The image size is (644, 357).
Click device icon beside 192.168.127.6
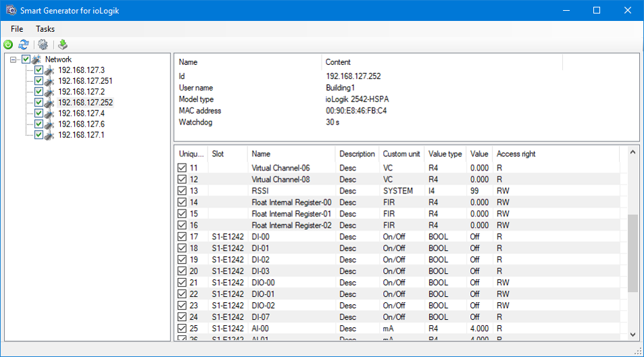point(49,124)
